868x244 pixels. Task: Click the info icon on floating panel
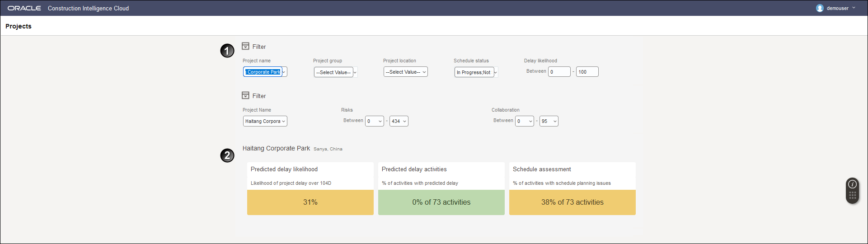click(853, 184)
